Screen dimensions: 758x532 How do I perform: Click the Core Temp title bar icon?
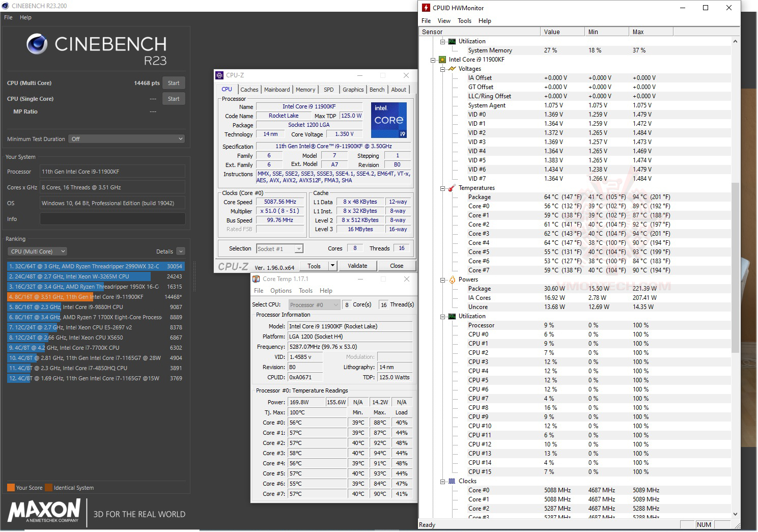[x=256, y=279]
